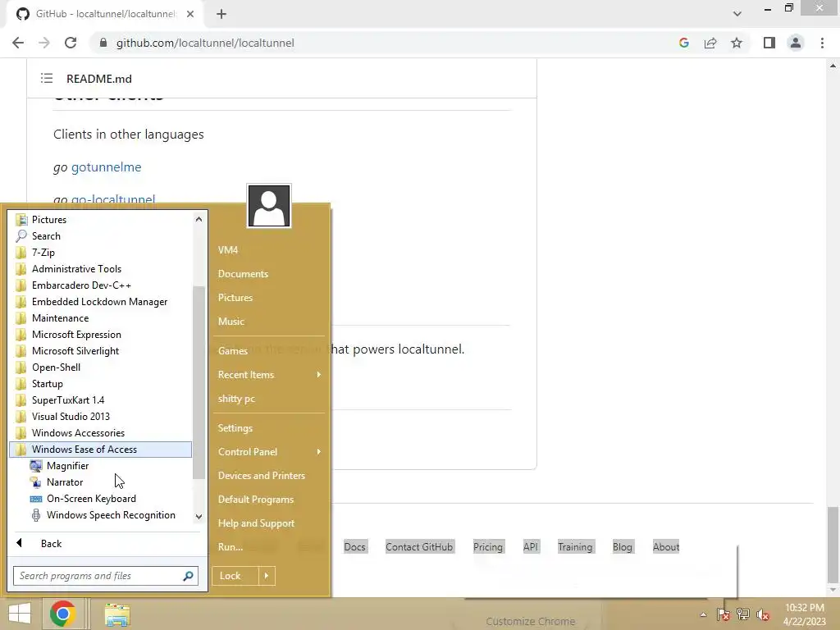Open the Lock button arrow options
840x630 pixels.
click(267, 576)
